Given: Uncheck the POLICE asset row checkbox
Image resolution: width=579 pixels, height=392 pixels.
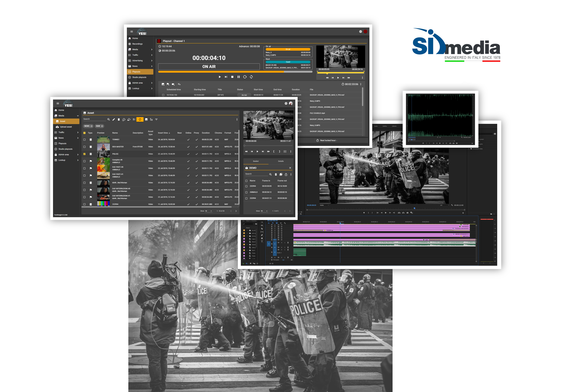Looking at the screenshot, I should [85, 154].
